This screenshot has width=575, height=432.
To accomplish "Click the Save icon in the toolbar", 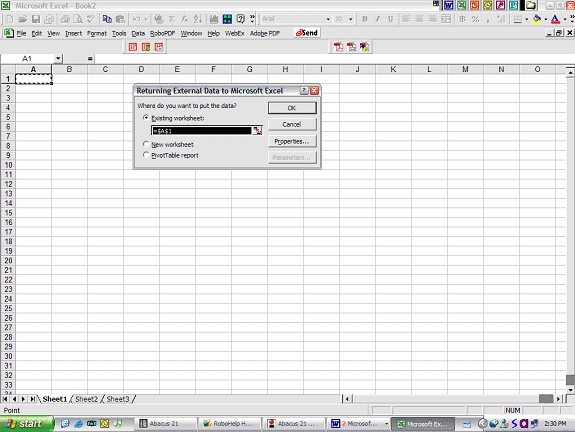I will [x=36, y=19].
